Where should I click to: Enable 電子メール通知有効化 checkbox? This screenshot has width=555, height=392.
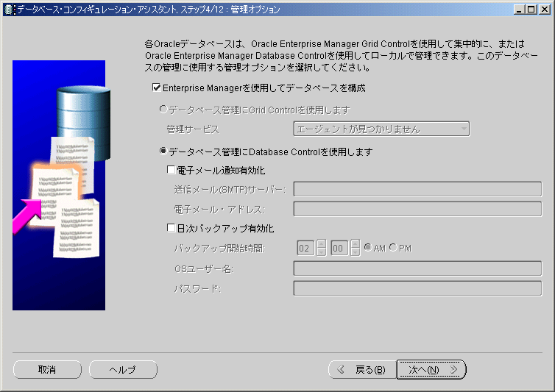point(171,170)
